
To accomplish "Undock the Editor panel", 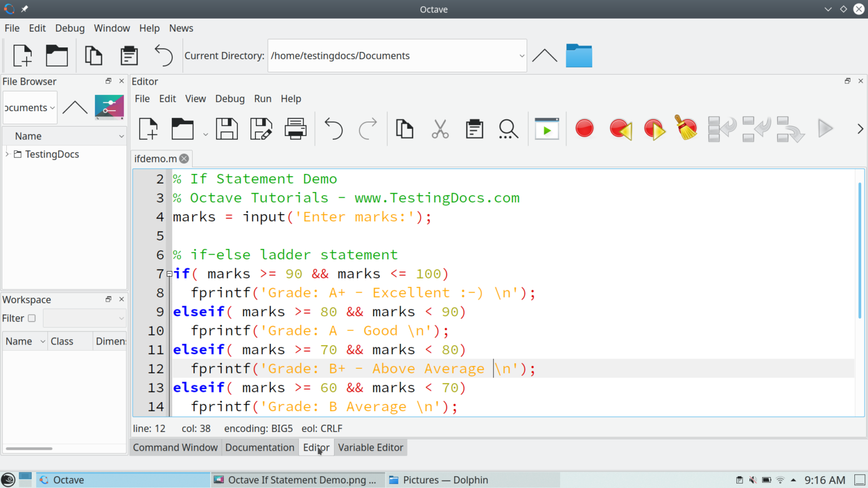I will pyautogui.click(x=847, y=81).
